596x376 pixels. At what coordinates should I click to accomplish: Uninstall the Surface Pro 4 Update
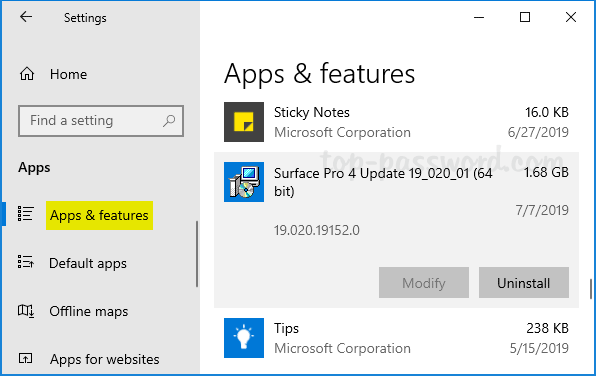[524, 282]
